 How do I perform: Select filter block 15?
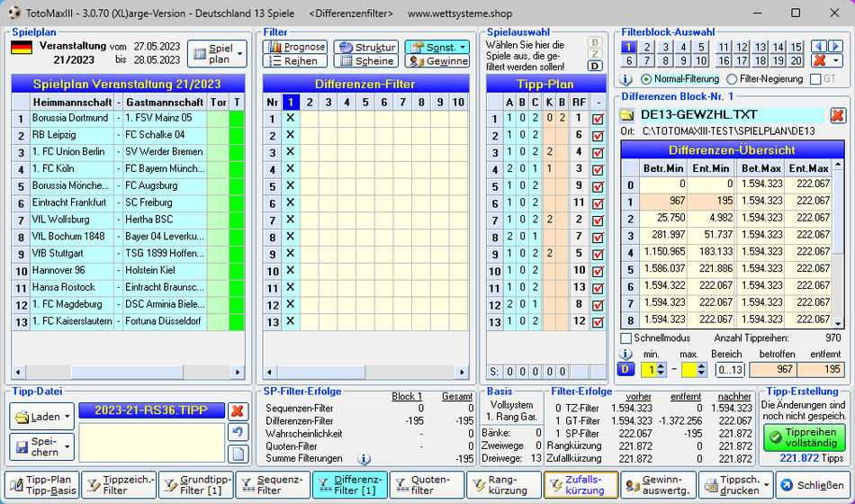[796, 47]
